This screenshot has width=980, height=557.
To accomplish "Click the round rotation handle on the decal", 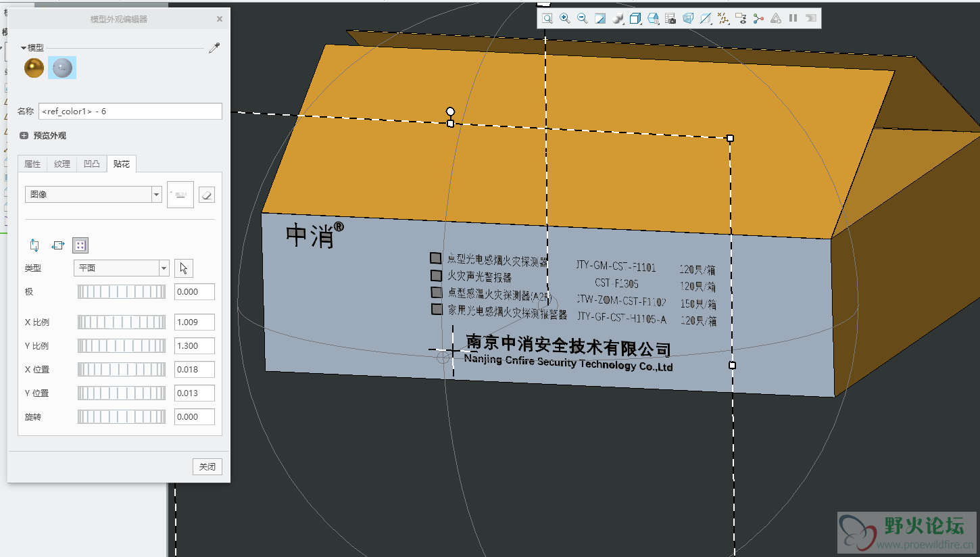I will click(x=451, y=112).
